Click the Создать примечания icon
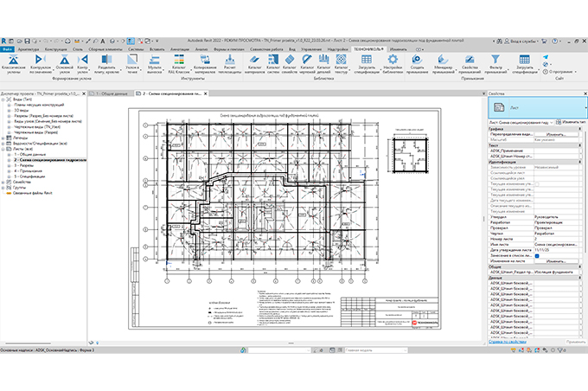This screenshot has width=588, height=391. point(416,61)
